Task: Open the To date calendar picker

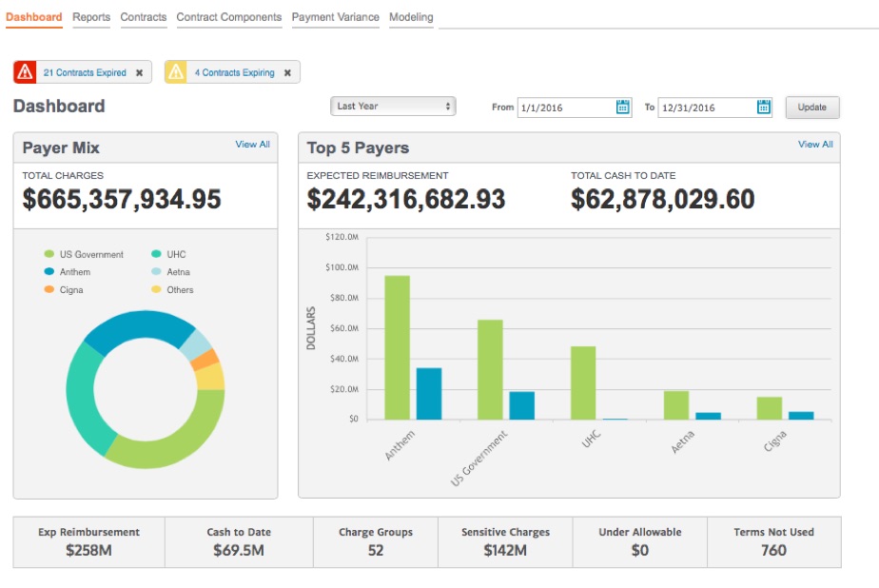Action: (763, 108)
